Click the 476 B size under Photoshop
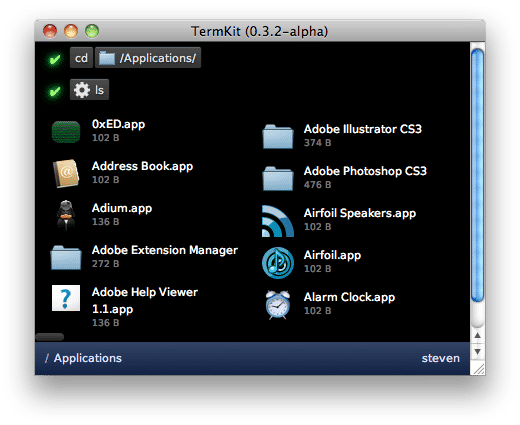520x425 pixels. point(317,185)
